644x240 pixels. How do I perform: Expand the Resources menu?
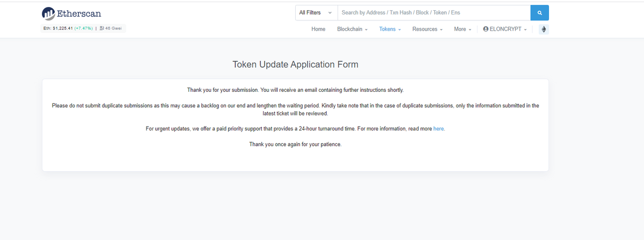[427, 29]
